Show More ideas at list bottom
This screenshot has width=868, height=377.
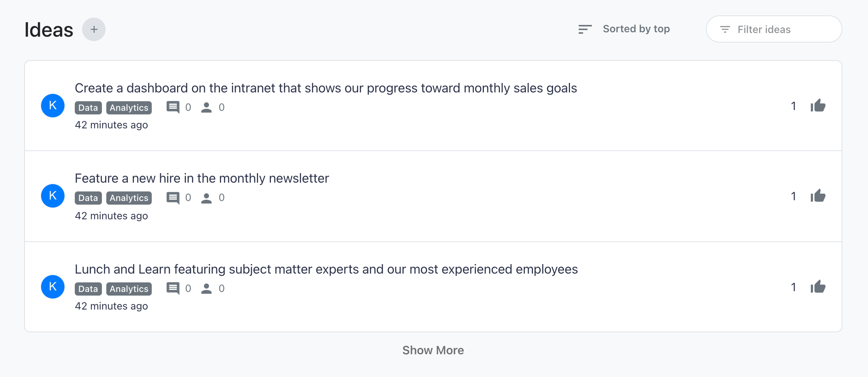tap(433, 350)
